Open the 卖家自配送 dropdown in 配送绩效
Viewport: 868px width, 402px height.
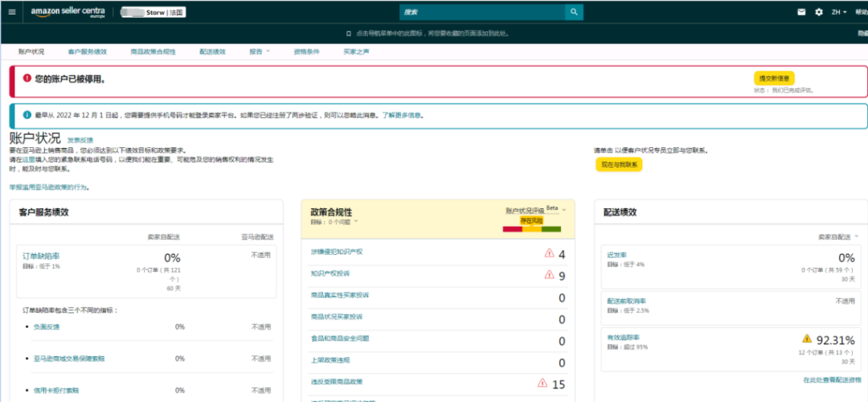[x=838, y=236]
